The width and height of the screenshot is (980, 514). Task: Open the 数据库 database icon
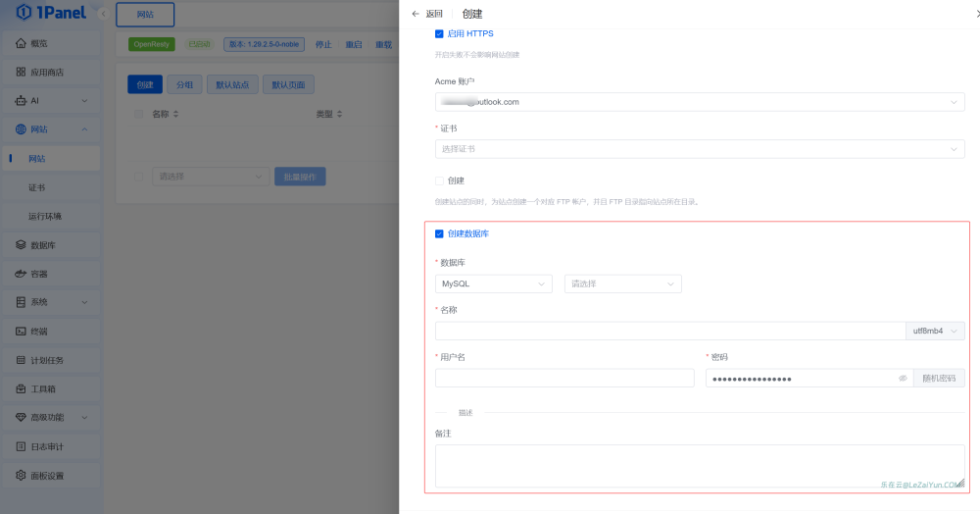tap(21, 245)
